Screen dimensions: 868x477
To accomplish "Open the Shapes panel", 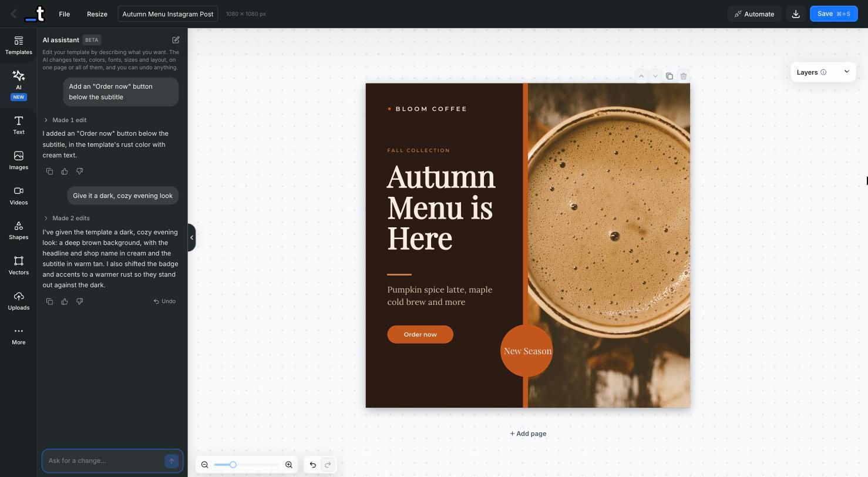I will click(18, 230).
